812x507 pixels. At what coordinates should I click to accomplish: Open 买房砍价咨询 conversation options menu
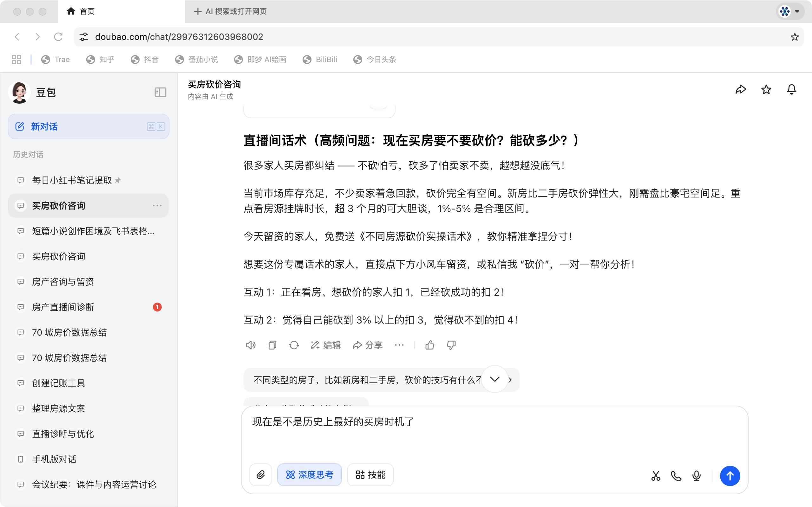[x=157, y=206]
